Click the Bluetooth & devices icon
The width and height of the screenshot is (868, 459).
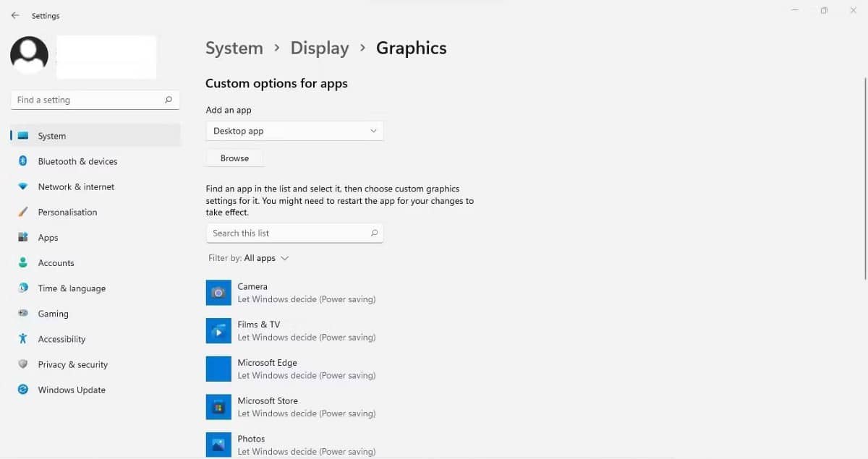24,161
